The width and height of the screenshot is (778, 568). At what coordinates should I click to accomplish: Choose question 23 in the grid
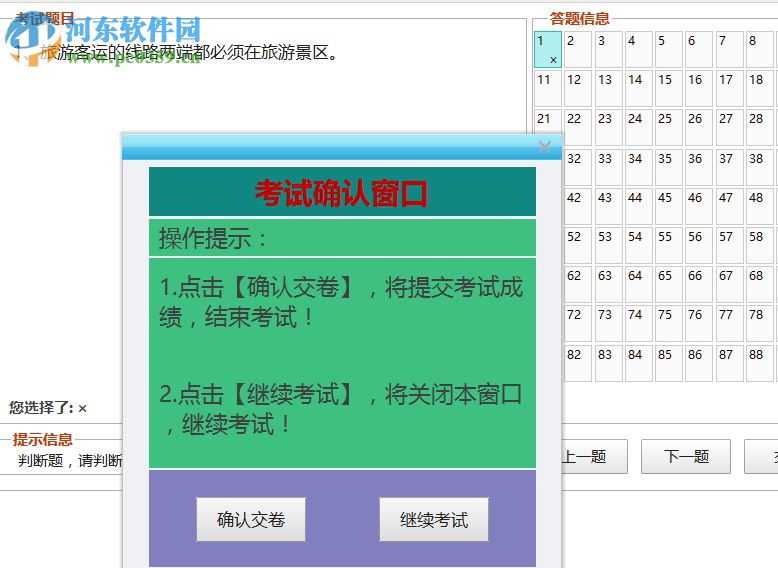[x=608, y=128]
